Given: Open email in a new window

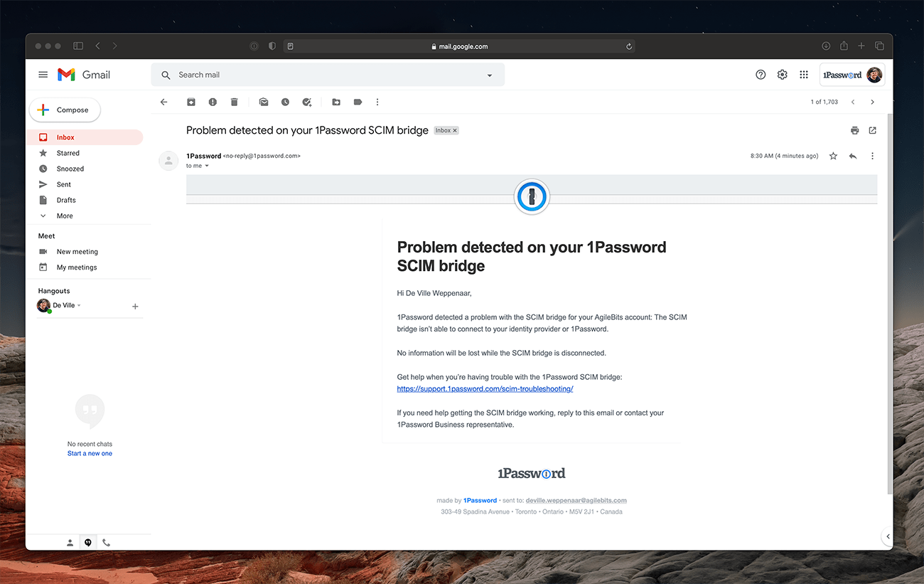Looking at the screenshot, I should click(873, 131).
